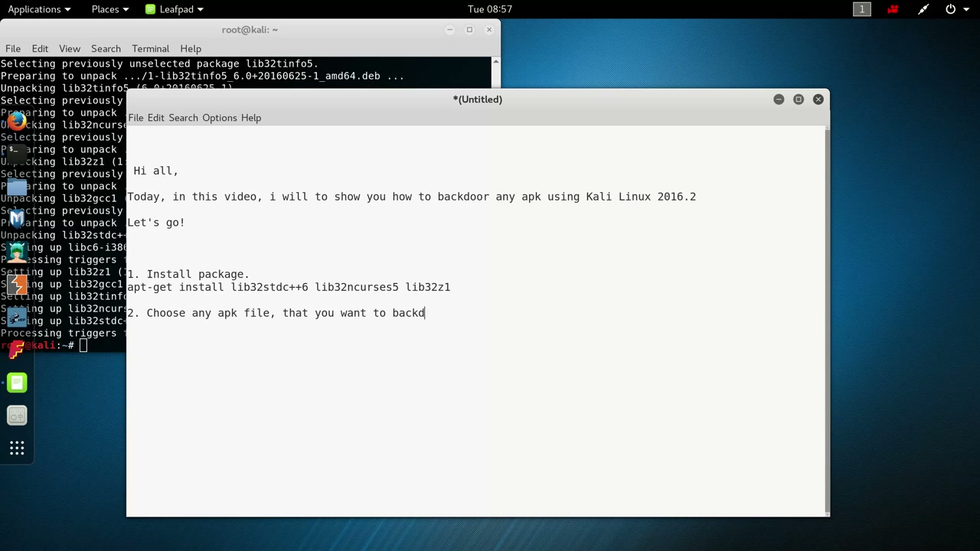Image resolution: width=980 pixels, height=551 pixels.
Task: Open the wired network connection indicator
Action: pos(923,9)
